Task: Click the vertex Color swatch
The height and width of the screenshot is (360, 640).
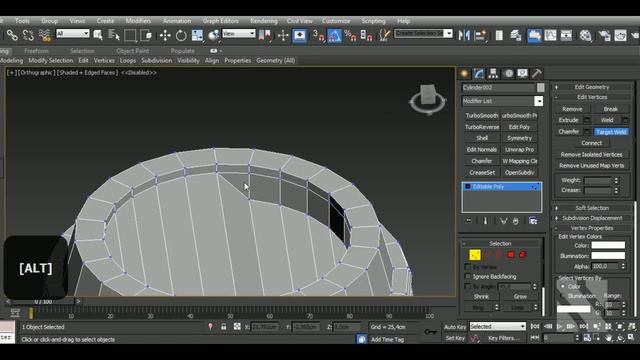Action: click(x=608, y=245)
